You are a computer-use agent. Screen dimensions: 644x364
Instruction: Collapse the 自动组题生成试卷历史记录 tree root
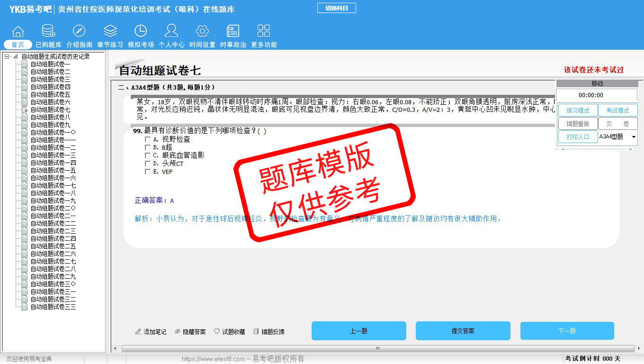(x=7, y=56)
